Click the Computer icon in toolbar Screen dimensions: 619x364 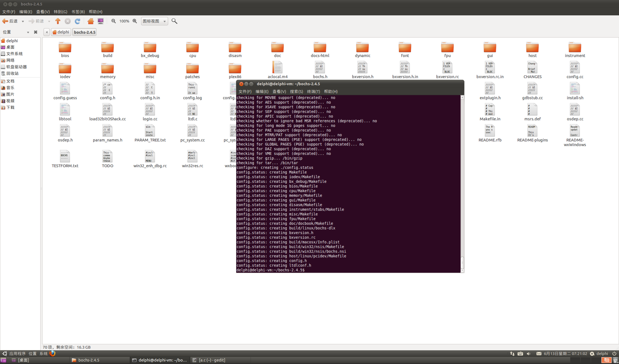click(x=100, y=21)
